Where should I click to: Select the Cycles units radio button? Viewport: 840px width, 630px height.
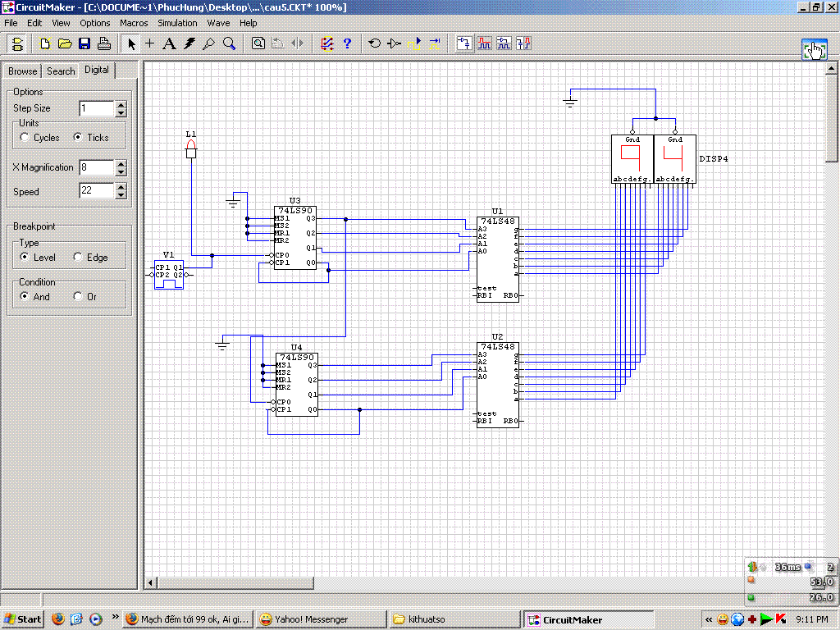pos(25,138)
